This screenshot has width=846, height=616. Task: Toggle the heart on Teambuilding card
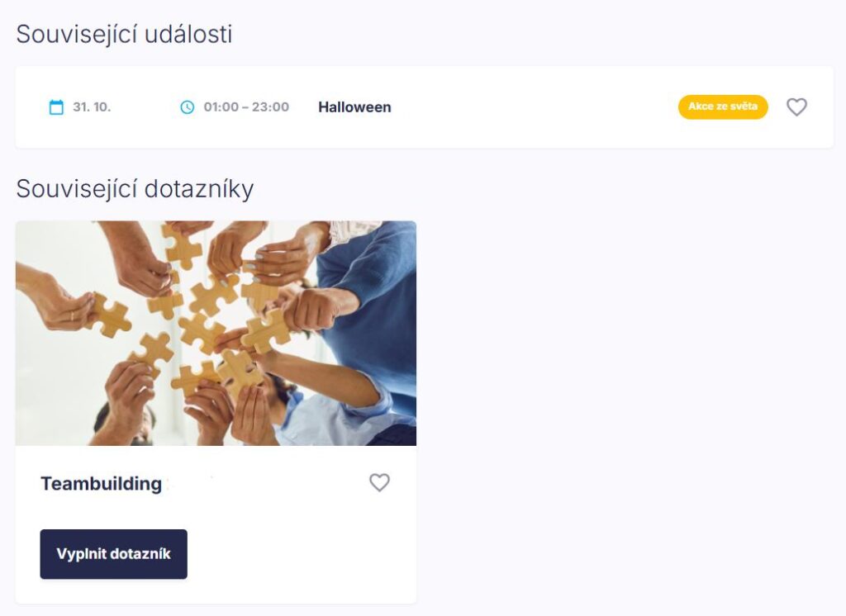[379, 482]
